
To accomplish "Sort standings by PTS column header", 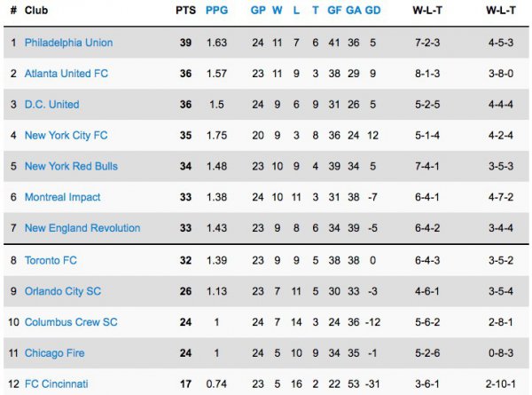I will pos(185,11).
